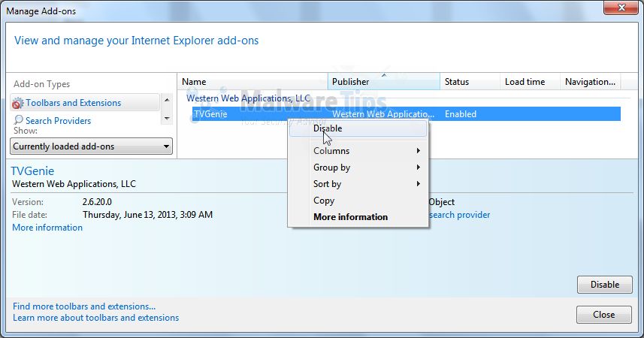Open 'Learn more about toolbars and extensions' link
This screenshot has height=338, width=644.
(x=95, y=318)
